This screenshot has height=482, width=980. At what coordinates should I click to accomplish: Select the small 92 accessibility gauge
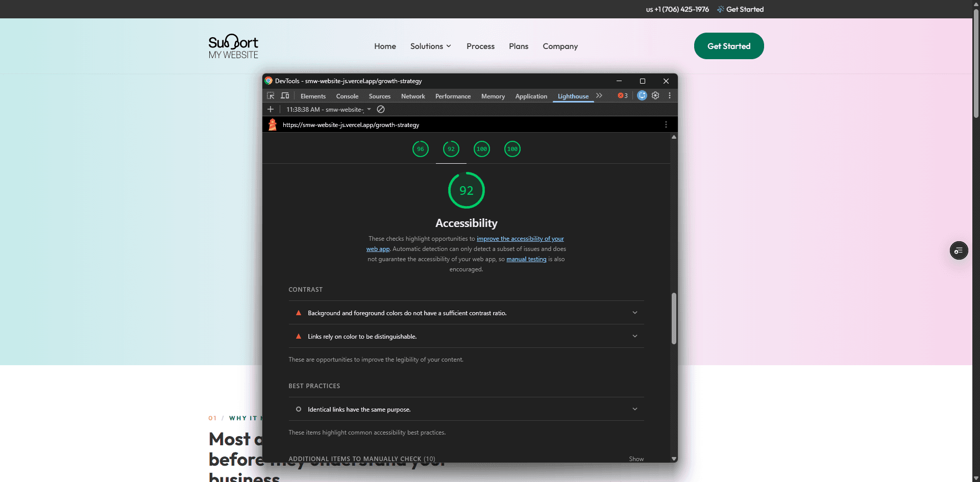click(x=451, y=149)
